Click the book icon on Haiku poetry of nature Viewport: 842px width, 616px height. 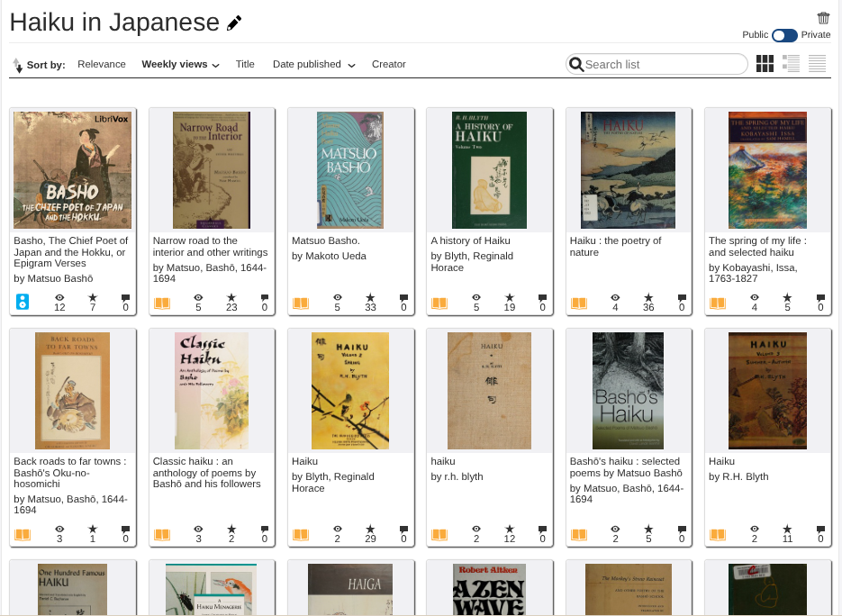click(x=579, y=303)
